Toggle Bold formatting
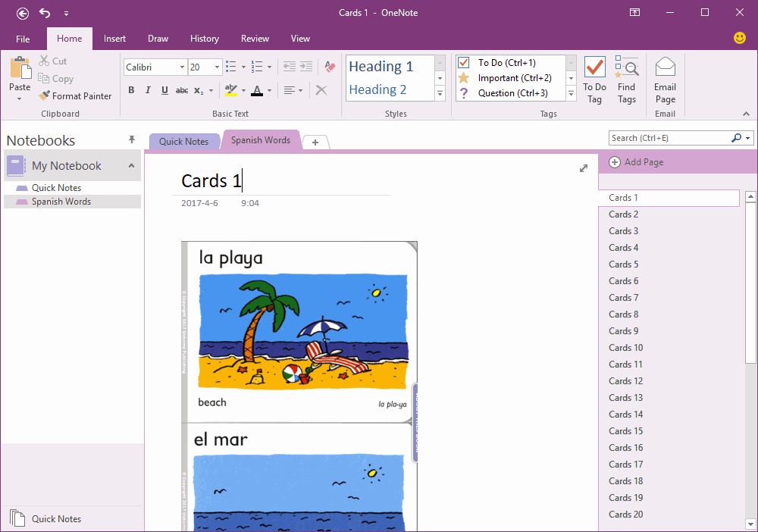This screenshot has width=758, height=532. (131, 90)
